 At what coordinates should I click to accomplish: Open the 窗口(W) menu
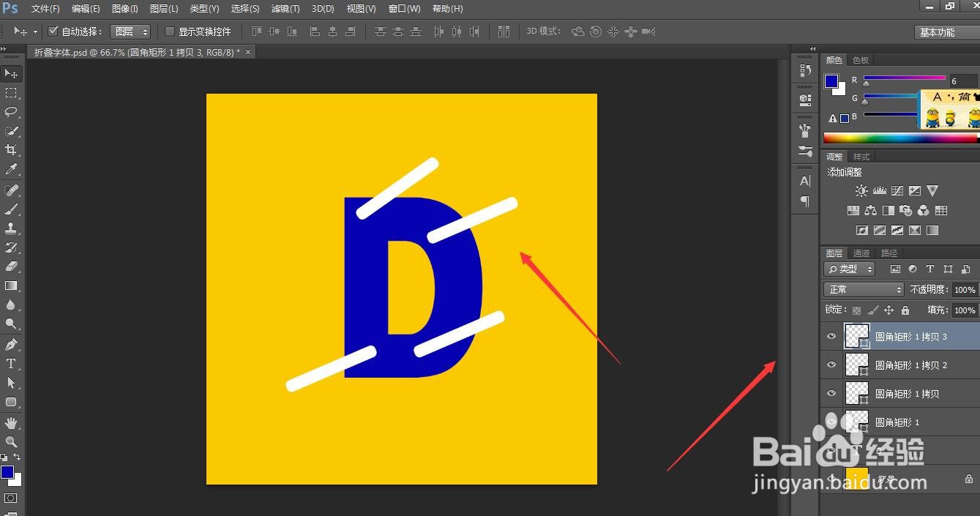[404, 9]
